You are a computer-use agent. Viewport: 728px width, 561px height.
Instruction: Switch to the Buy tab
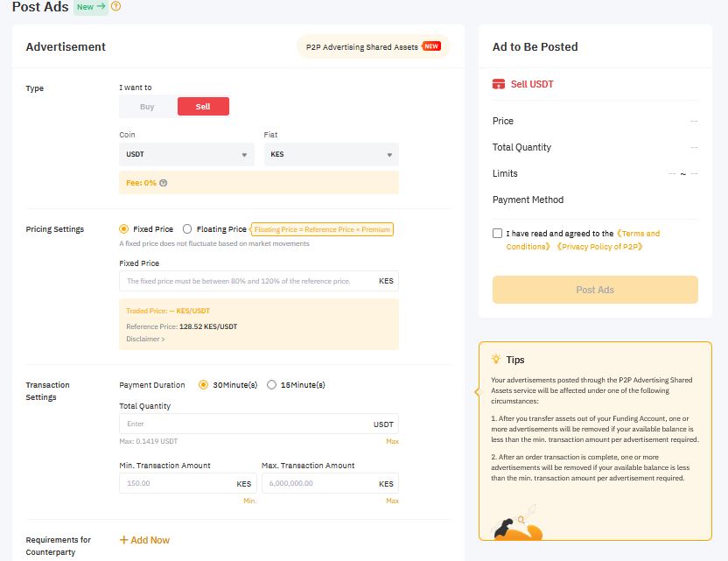[146, 106]
